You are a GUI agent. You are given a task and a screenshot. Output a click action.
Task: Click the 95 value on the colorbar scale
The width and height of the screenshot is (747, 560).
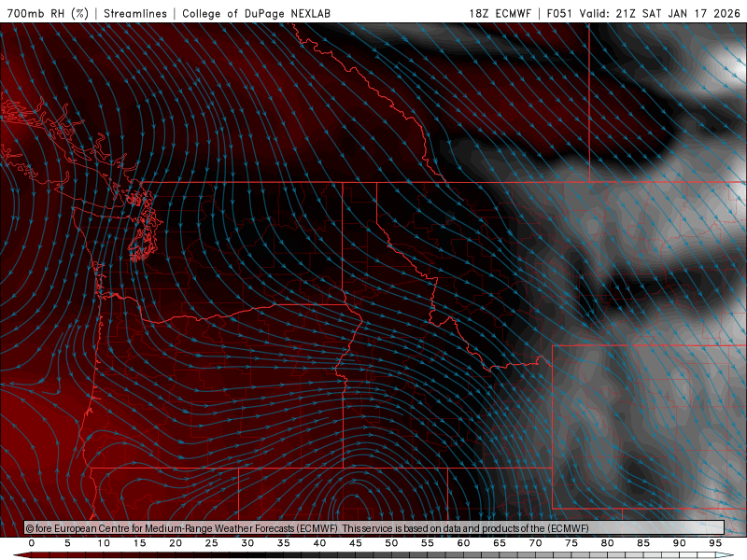715,543
